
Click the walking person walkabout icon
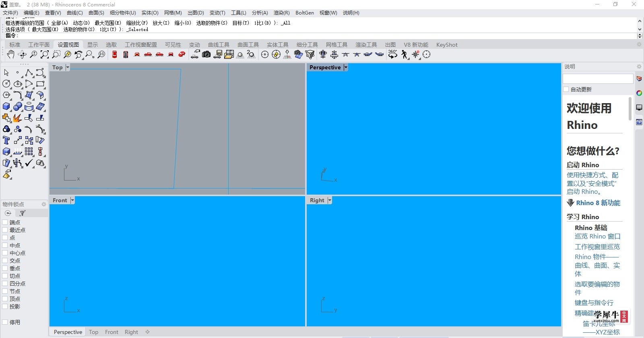click(x=405, y=54)
